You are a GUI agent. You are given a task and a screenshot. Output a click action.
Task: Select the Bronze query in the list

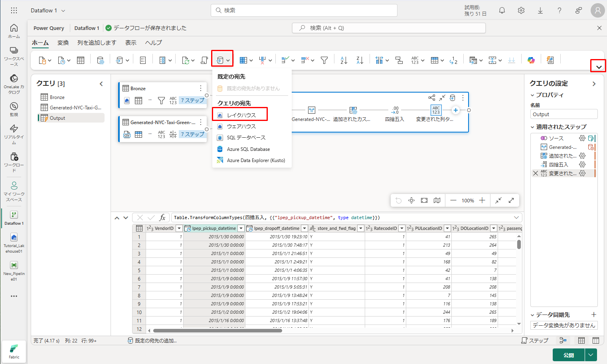click(x=57, y=97)
